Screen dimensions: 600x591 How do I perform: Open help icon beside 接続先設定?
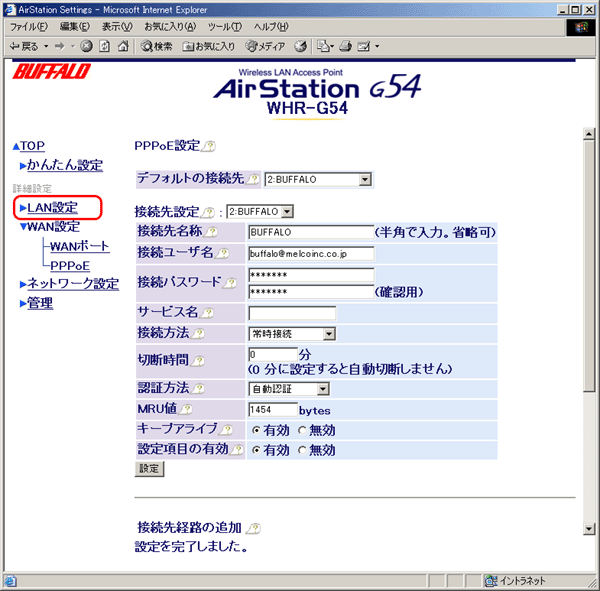pos(209,212)
